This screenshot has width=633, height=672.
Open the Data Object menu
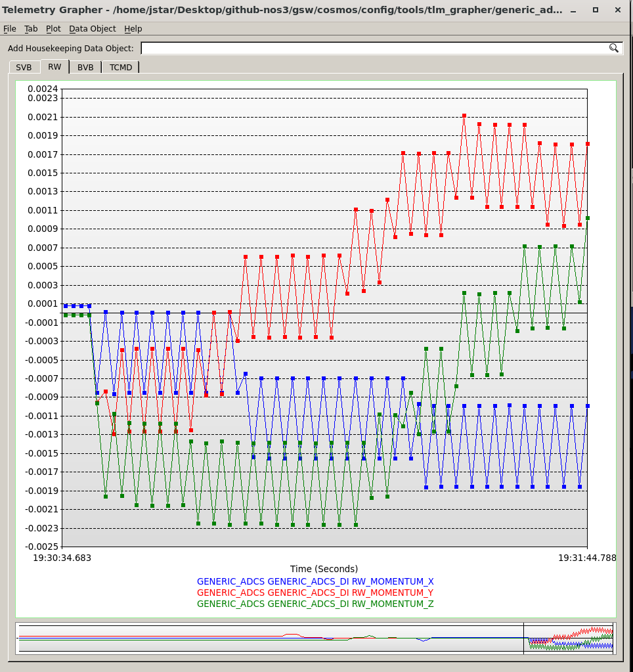click(93, 29)
